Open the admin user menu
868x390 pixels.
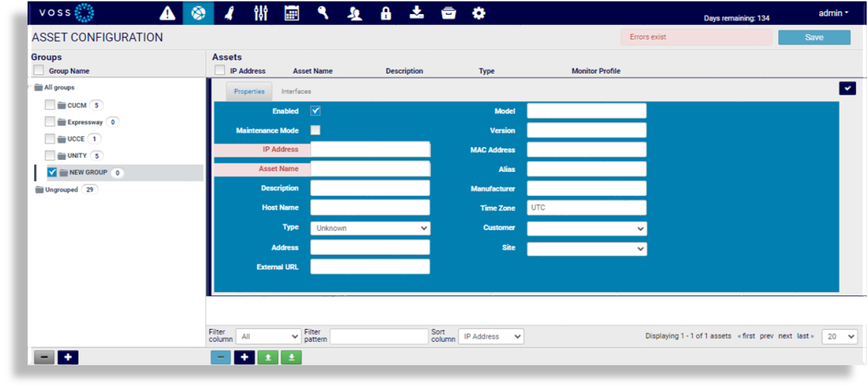click(x=833, y=13)
